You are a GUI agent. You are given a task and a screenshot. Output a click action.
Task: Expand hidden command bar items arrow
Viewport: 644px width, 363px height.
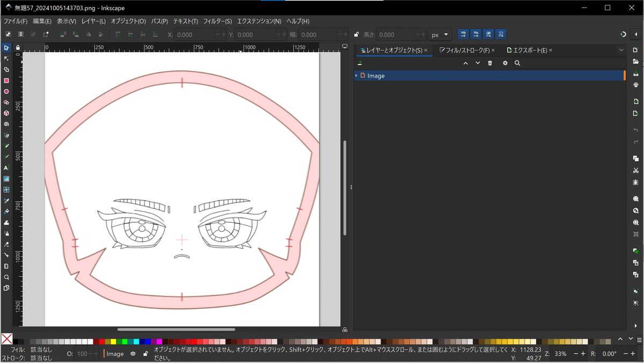click(x=636, y=325)
